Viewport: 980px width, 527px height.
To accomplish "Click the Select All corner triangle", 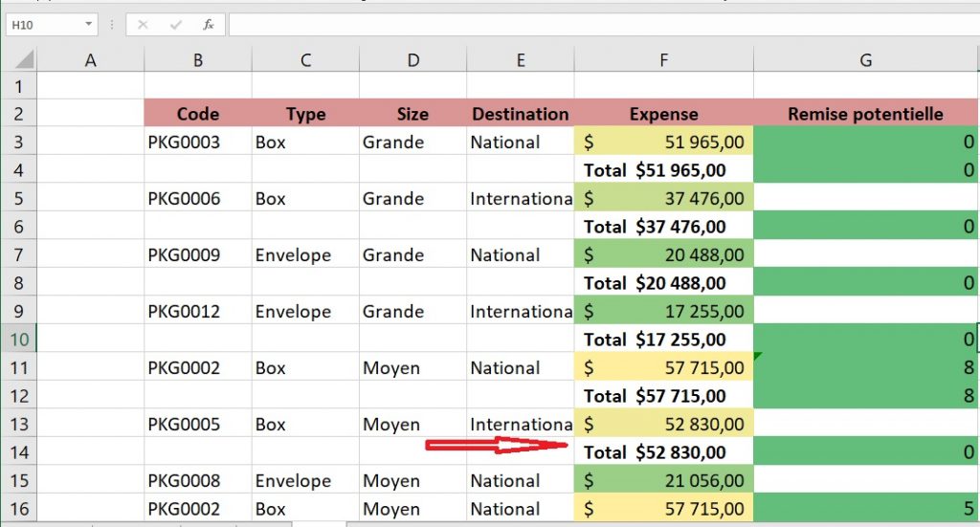I will click(23, 60).
